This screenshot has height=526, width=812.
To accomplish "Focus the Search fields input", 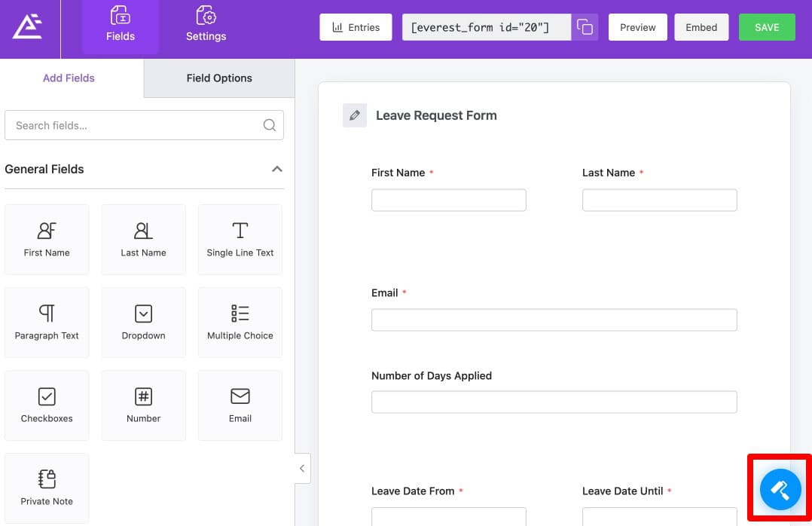I will (x=144, y=125).
